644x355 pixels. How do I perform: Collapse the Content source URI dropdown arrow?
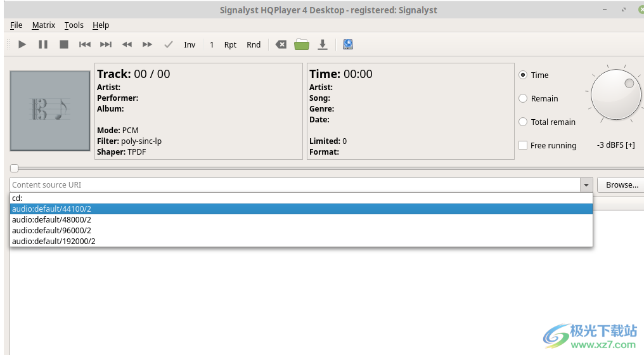[586, 185]
